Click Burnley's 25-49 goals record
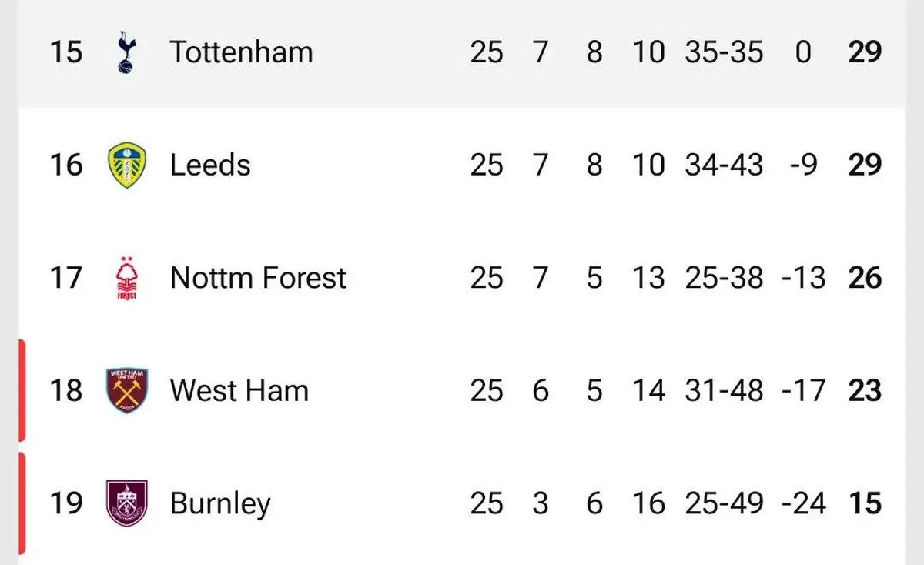Image resolution: width=924 pixels, height=565 pixels. (x=724, y=503)
